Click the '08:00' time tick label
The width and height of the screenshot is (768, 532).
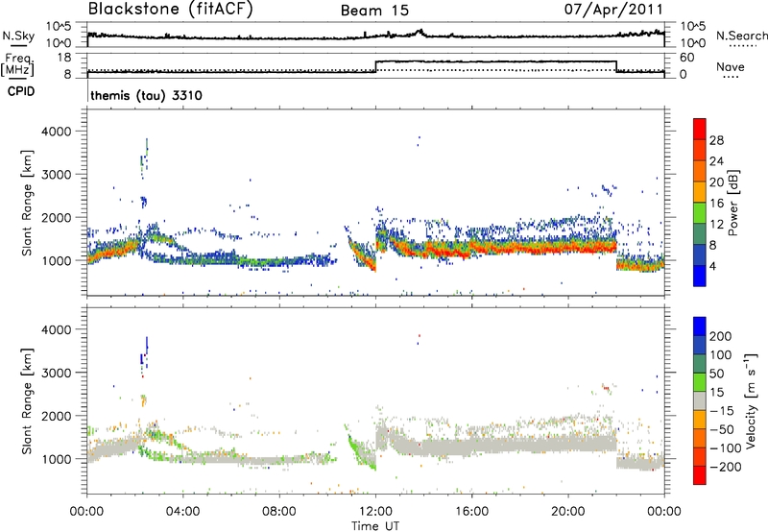pyautogui.click(x=279, y=512)
